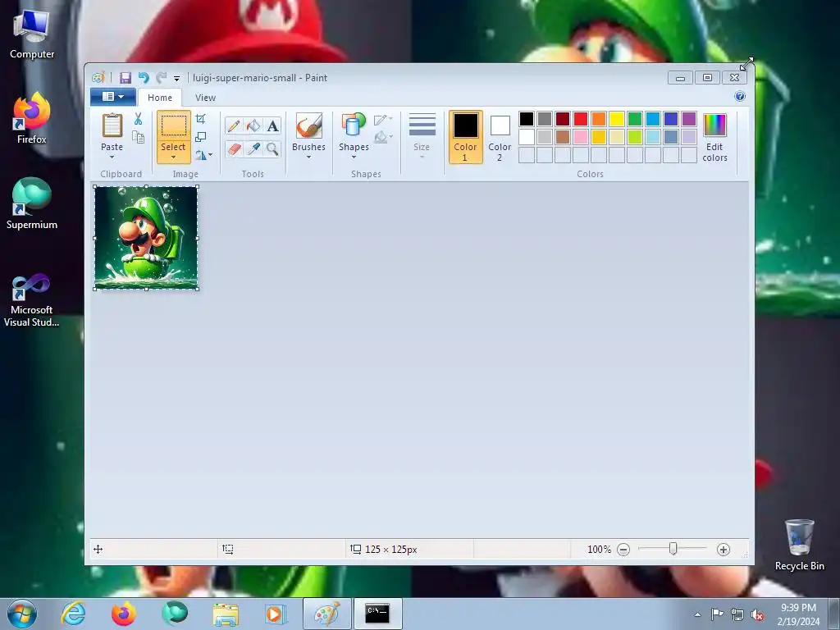Click the Save icon in quick access toolbar
The height and width of the screenshot is (630, 840).
(x=126, y=78)
